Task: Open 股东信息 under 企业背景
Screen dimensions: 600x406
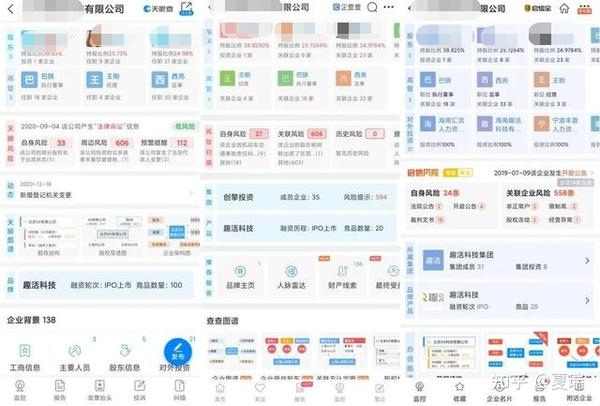Action: (124, 358)
